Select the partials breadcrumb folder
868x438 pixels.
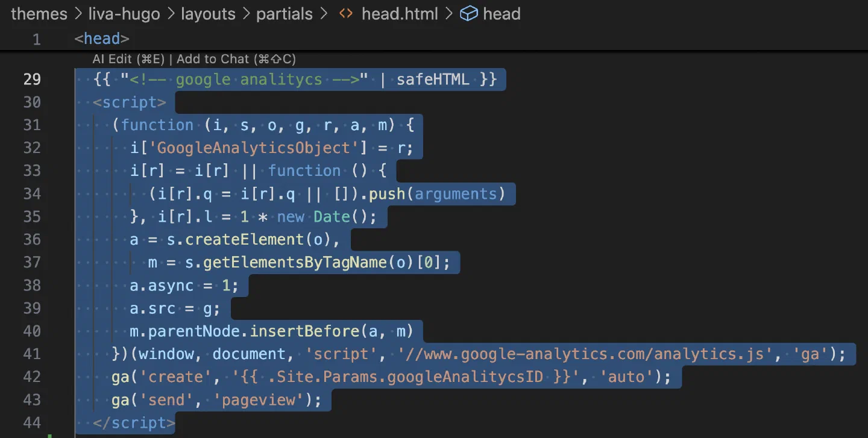click(285, 14)
